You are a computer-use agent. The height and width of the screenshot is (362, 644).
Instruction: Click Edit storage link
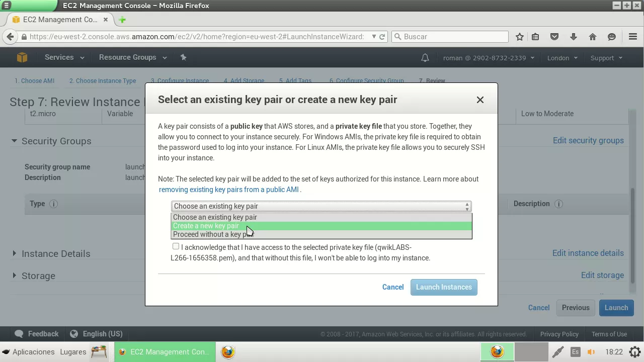click(602, 275)
